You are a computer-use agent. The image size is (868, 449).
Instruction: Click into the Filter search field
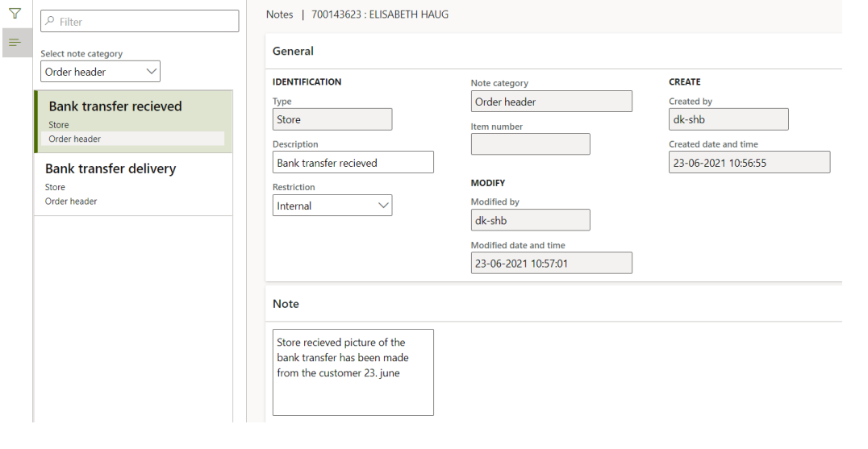pos(145,22)
